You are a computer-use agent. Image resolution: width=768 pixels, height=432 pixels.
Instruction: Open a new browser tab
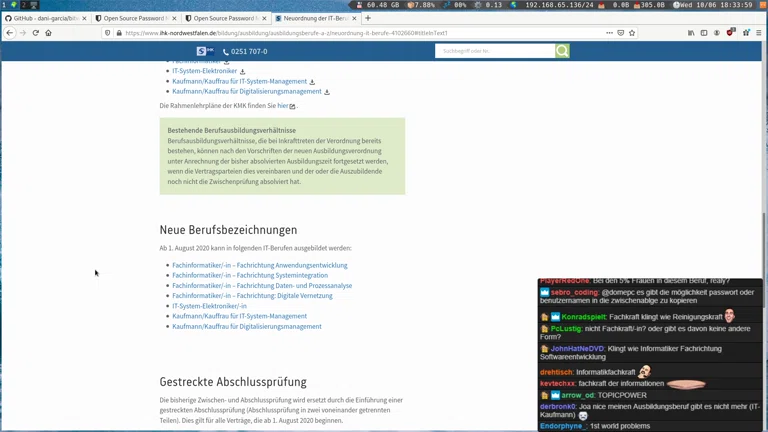(368, 18)
